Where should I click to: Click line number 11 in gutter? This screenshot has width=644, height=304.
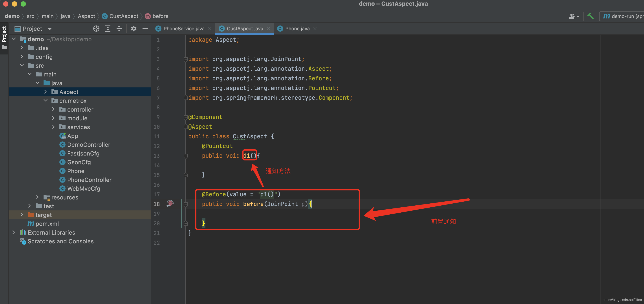coord(157,136)
